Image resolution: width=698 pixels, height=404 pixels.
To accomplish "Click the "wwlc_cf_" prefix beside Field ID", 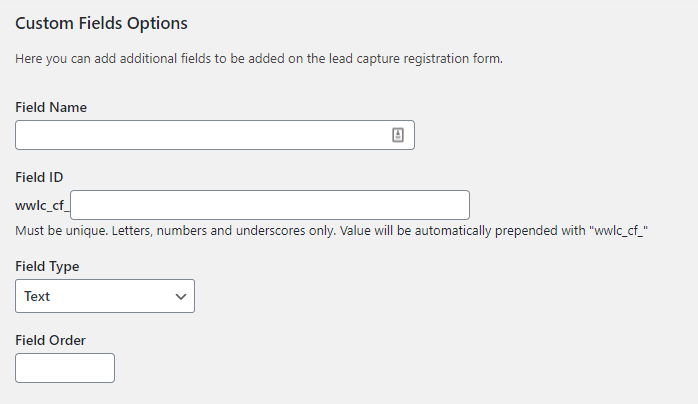I will [42, 206].
